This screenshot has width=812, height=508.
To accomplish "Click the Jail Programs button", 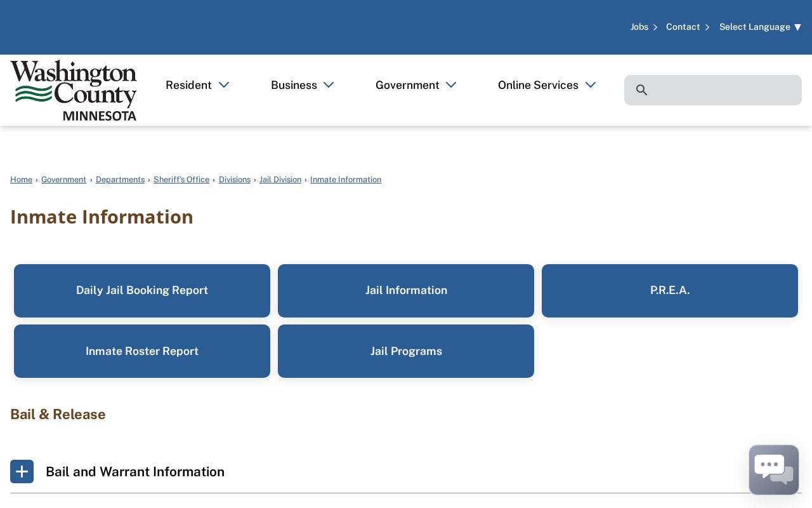I will (406, 351).
